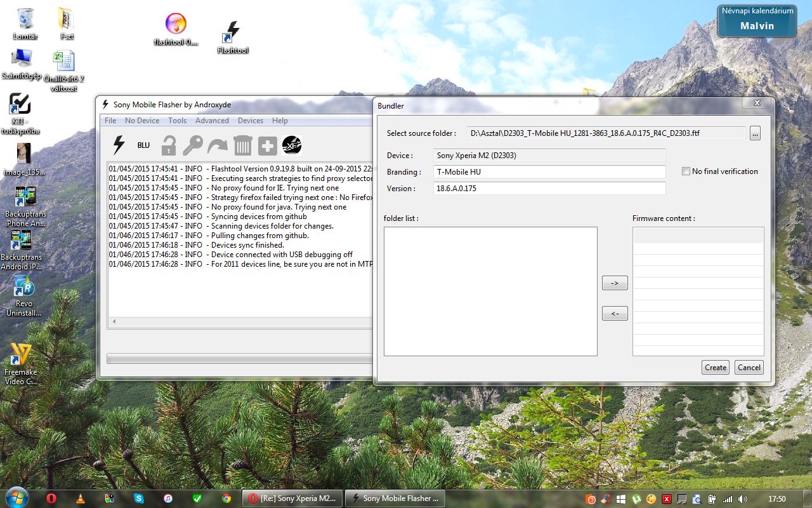Click the Skype taskbar icon
Image resolution: width=812 pixels, height=508 pixels.
coord(139,498)
